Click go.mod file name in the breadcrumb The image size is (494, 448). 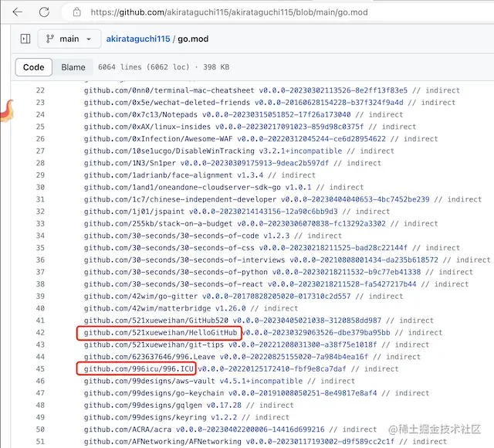coord(193,39)
